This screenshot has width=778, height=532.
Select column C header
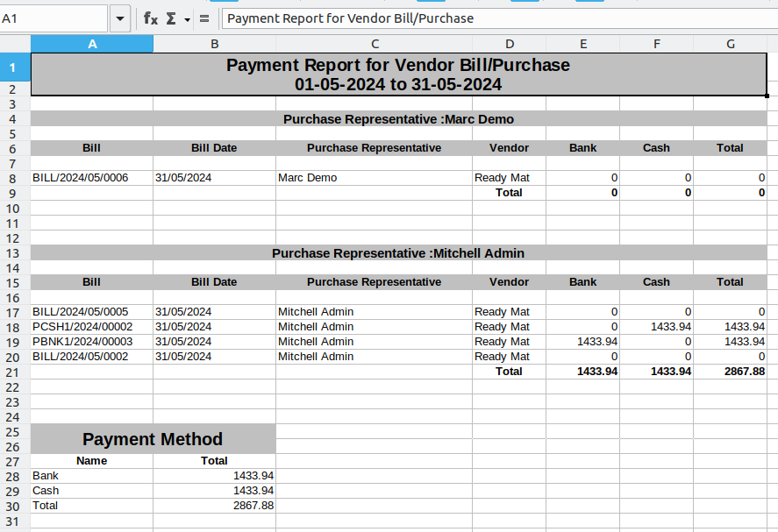375,44
